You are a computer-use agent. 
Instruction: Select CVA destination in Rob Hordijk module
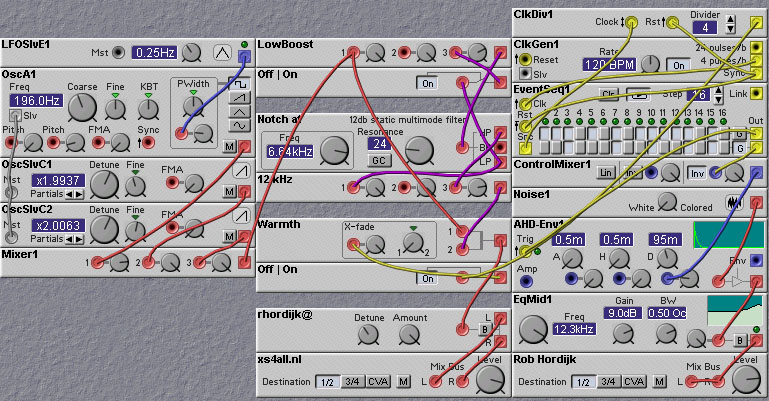633,381
